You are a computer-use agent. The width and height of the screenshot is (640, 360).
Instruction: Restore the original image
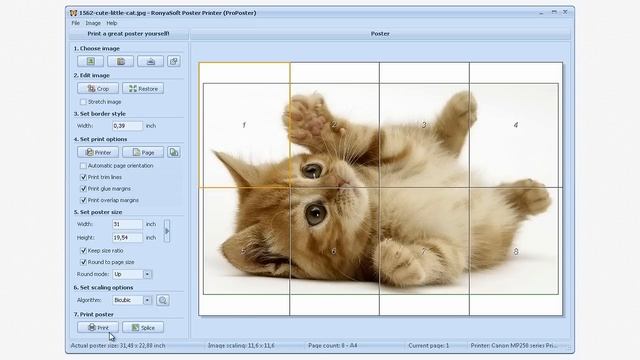[x=143, y=89]
